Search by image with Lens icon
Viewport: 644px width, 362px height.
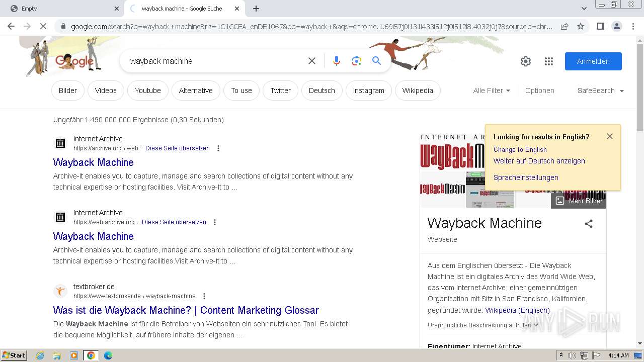click(x=357, y=61)
